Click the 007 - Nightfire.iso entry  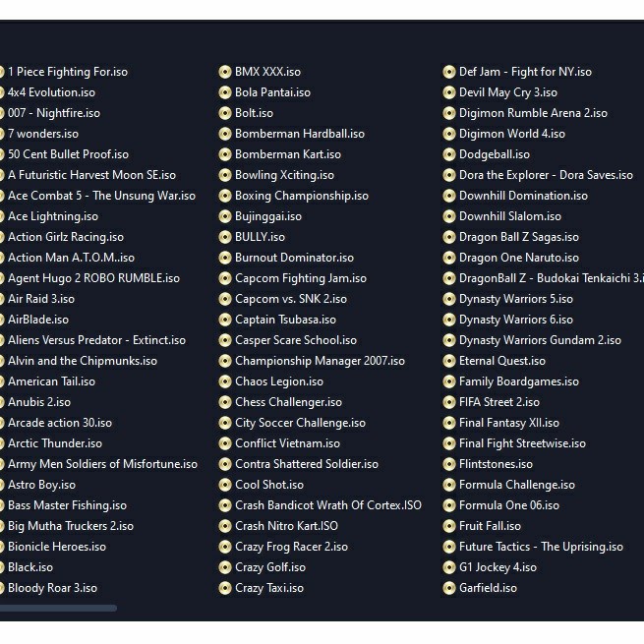click(54, 113)
